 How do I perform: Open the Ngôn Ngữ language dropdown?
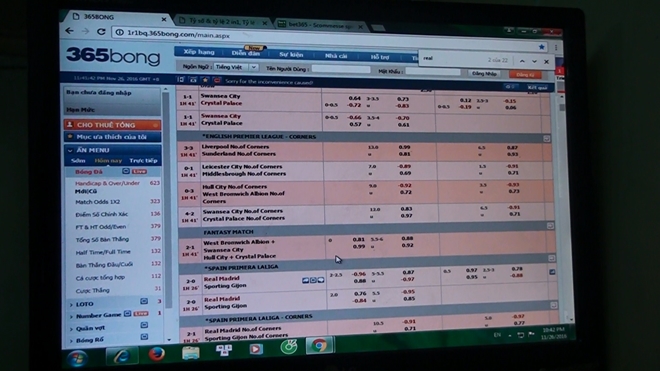(x=236, y=67)
